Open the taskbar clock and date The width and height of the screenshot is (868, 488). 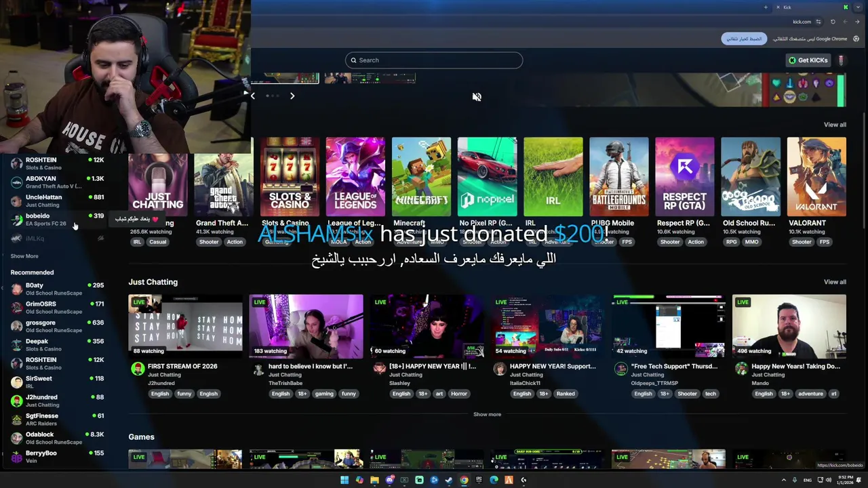(845, 480)
